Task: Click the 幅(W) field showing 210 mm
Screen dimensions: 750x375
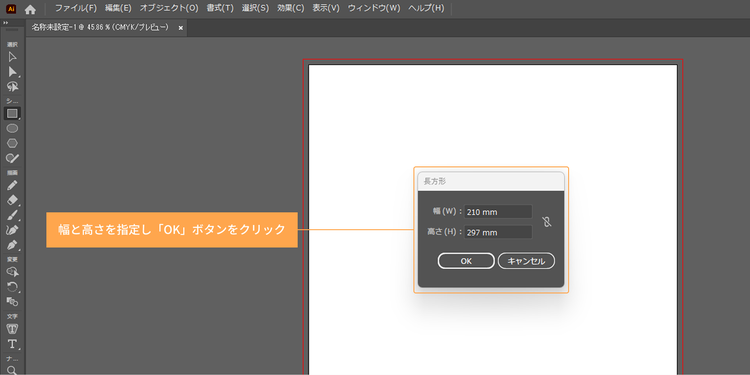Action: [498, 211]
